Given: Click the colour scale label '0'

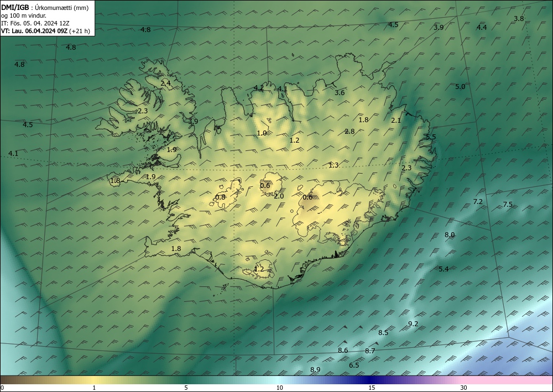Looking at the screenshot, I should click(x=2, y=388).
